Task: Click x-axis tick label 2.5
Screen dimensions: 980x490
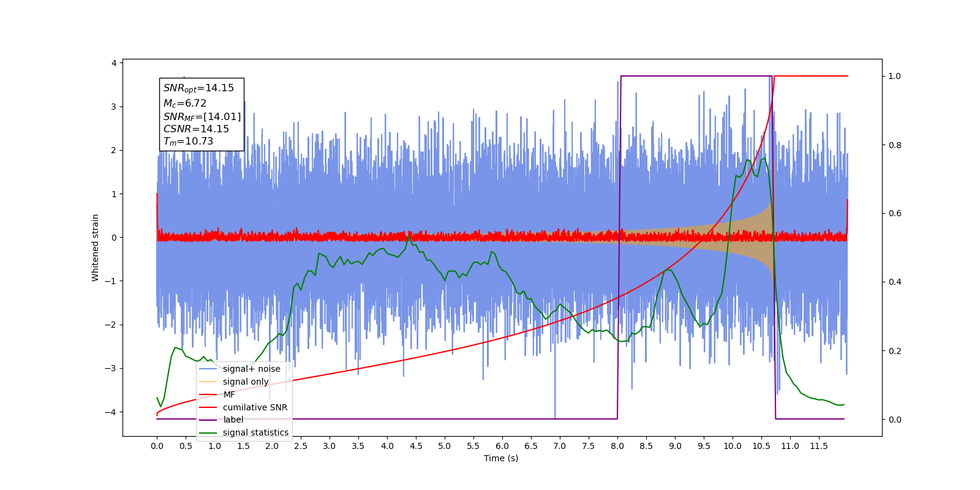Action: (x=301, y=446)
